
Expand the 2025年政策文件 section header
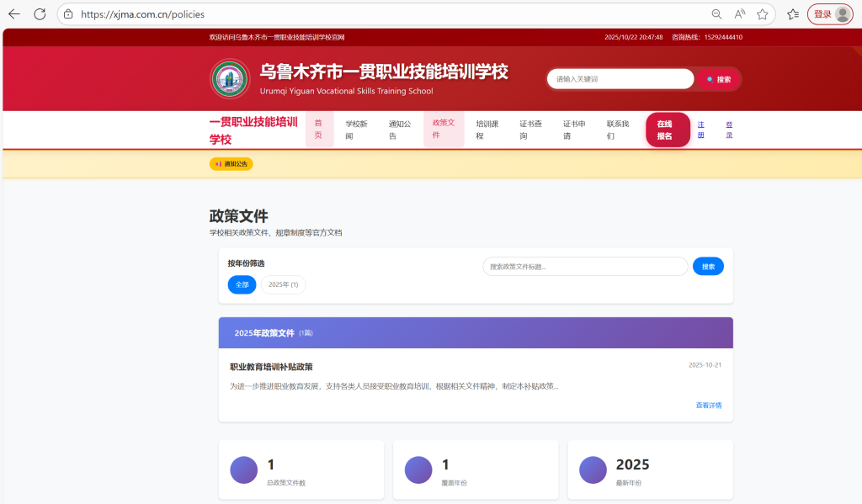[475, 333]
